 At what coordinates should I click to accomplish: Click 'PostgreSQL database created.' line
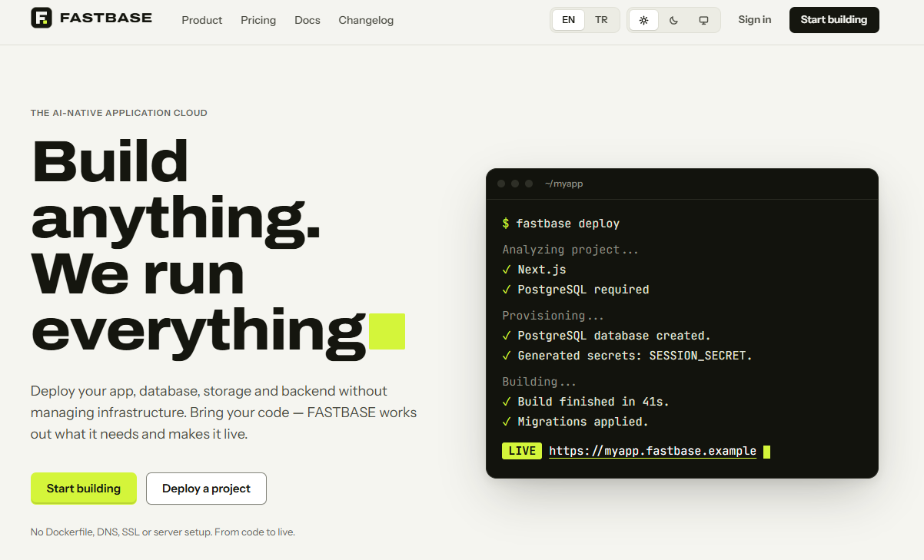pos(607,336)
